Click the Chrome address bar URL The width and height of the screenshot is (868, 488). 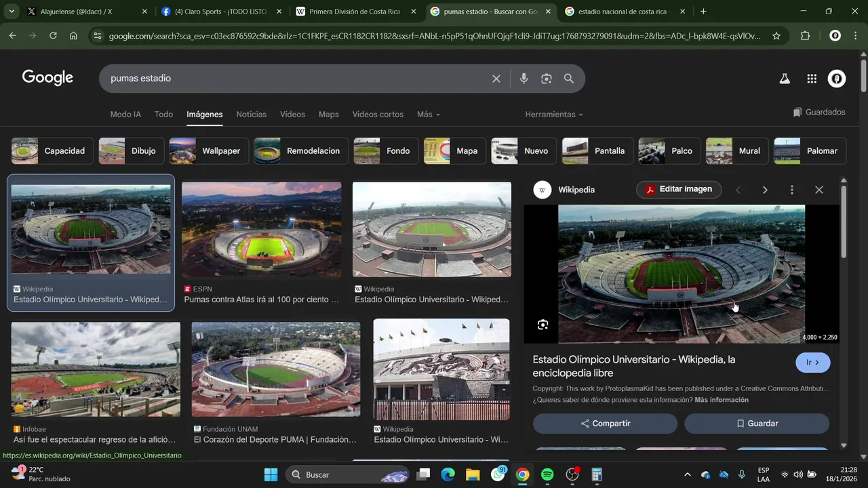(x=434, y=36)
